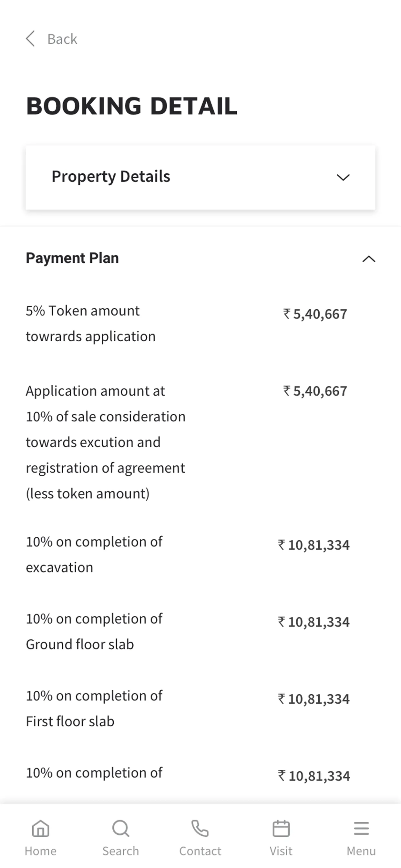Tap the Search magnifier icon
Screen dimensions: 401x868
coord(121,828)
